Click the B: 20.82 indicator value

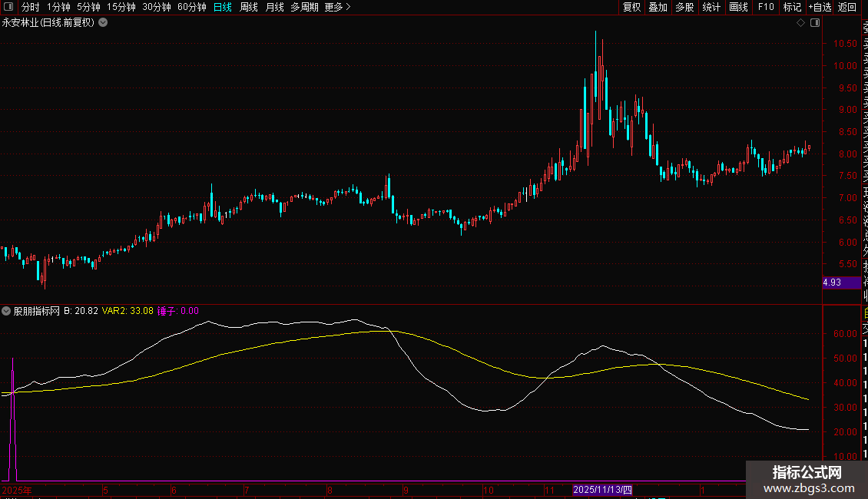tap(81, 311)
